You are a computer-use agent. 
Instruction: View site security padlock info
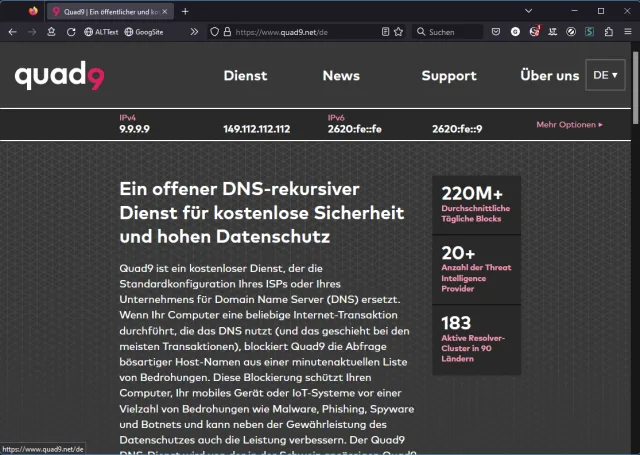click(x=227, y=32)
